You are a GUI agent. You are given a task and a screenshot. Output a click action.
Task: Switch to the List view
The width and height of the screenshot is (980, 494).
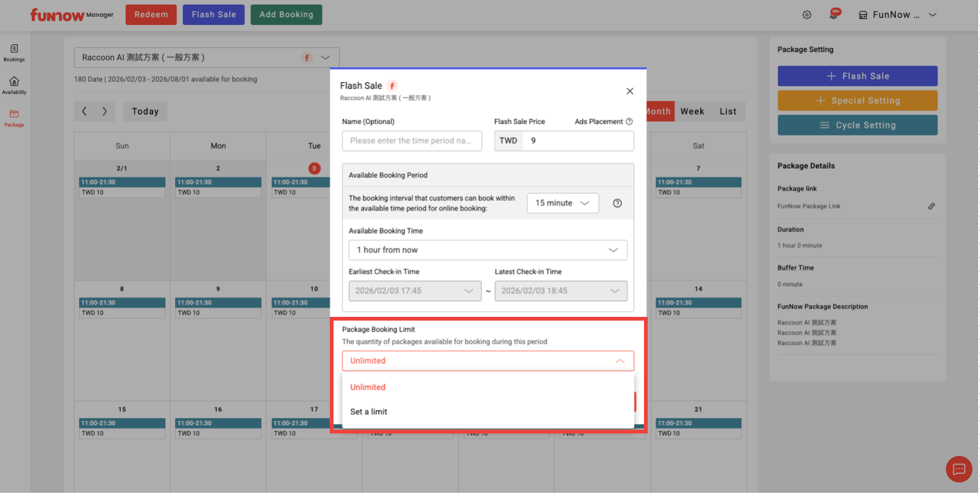click(728, 112)
